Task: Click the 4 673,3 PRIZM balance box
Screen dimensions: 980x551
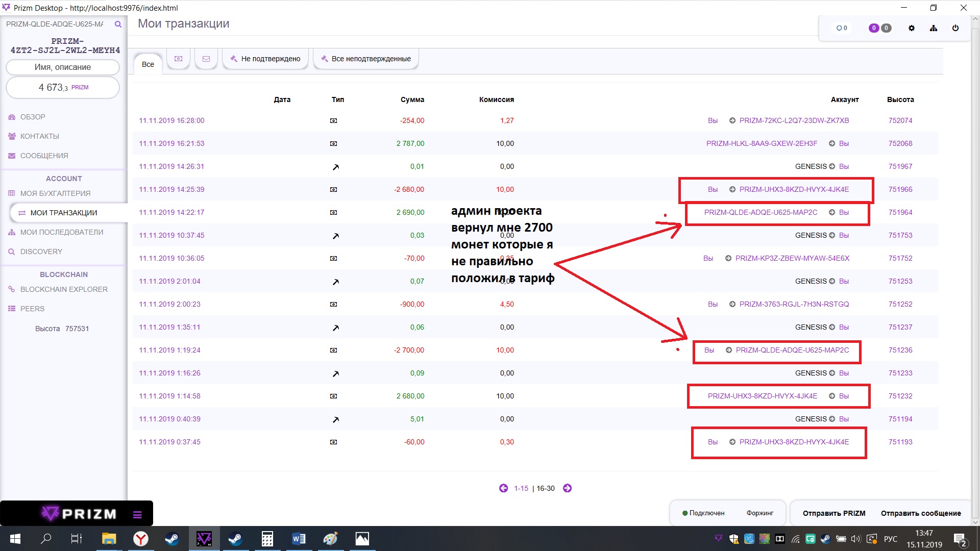Action: pyautogui.click(x=63, y=87)
